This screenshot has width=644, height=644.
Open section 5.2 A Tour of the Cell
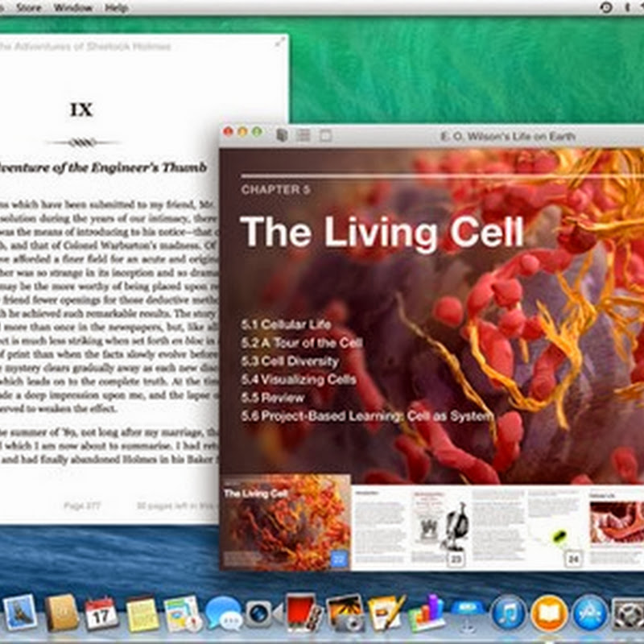pos(301,343)
